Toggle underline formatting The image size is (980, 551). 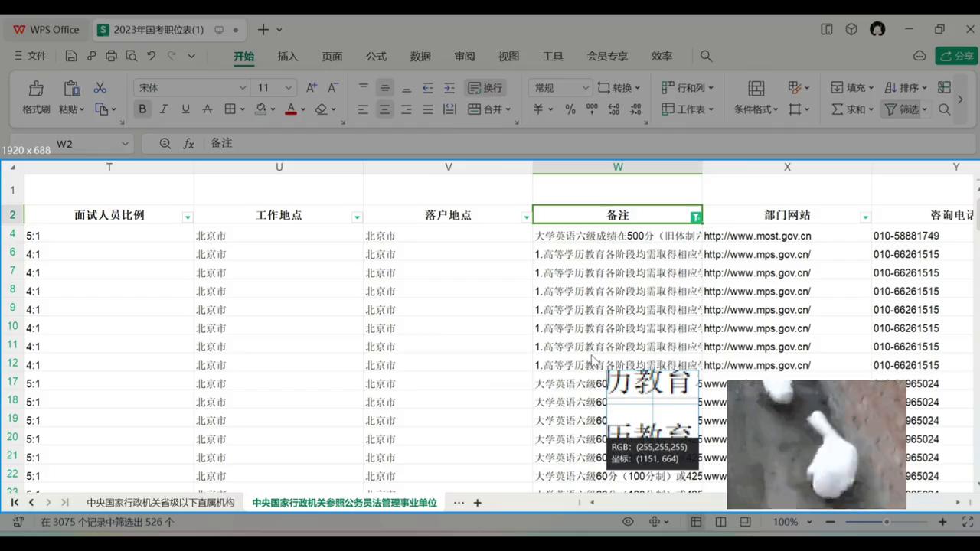(185, 109)
